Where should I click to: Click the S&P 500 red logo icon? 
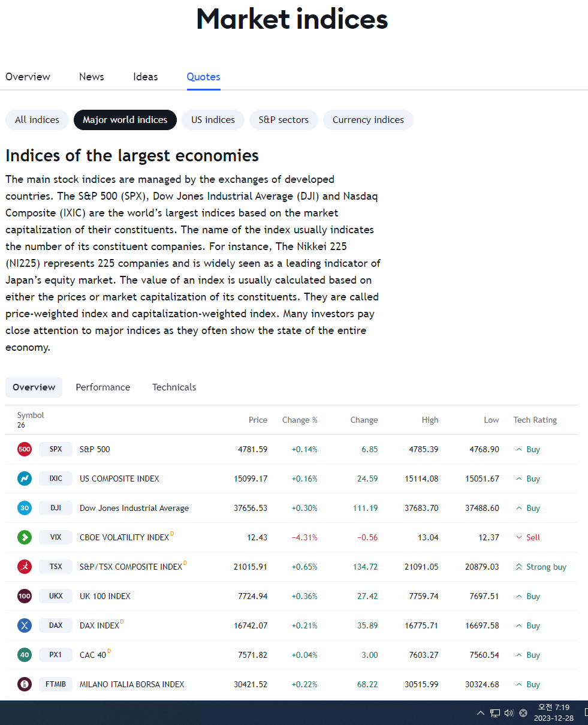pos(25,449)
